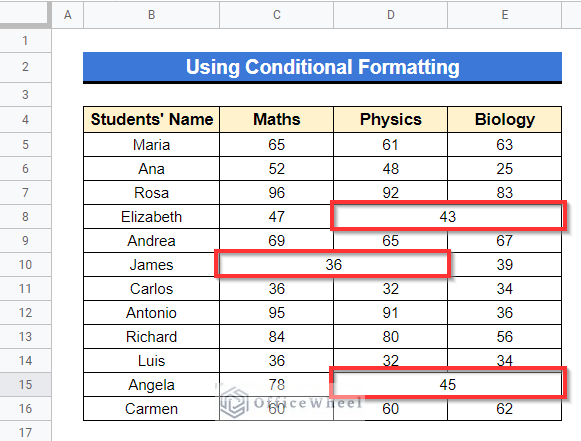Click the cell containing Maria

(x=152, y=145)
